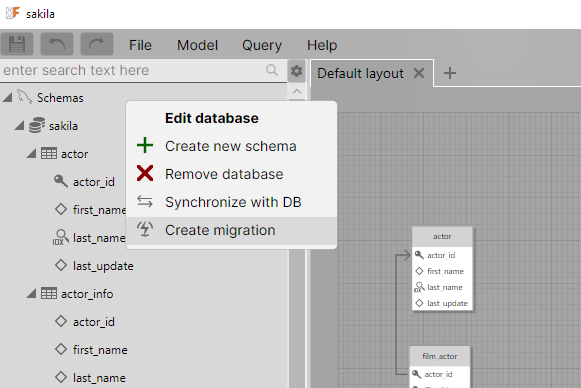Click the undo arrow button

point(57,44)
